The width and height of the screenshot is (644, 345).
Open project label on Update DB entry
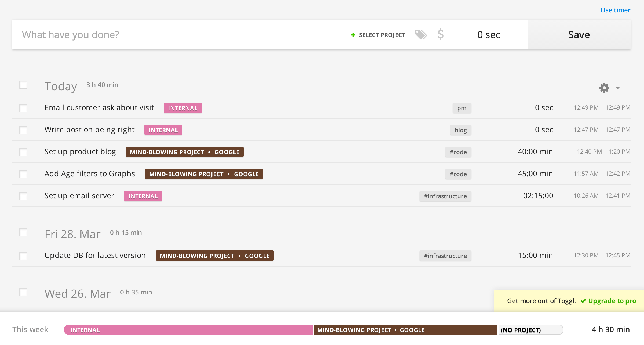215,256
